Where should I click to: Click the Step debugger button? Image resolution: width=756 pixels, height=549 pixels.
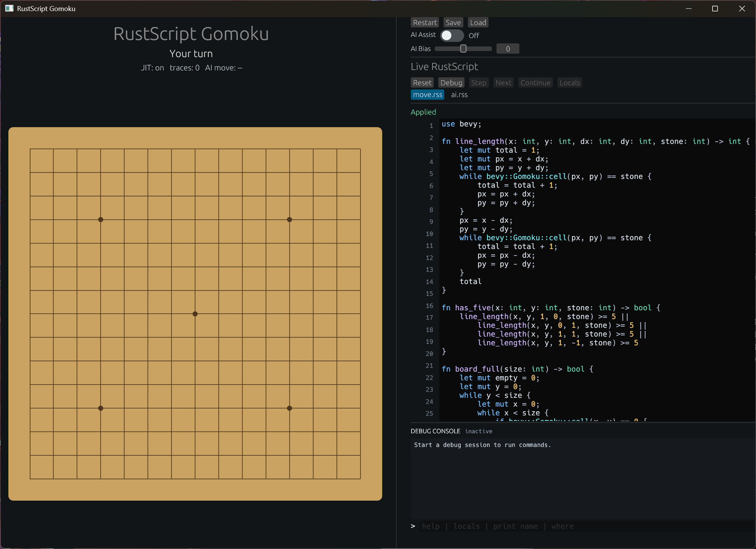[479, 83]
